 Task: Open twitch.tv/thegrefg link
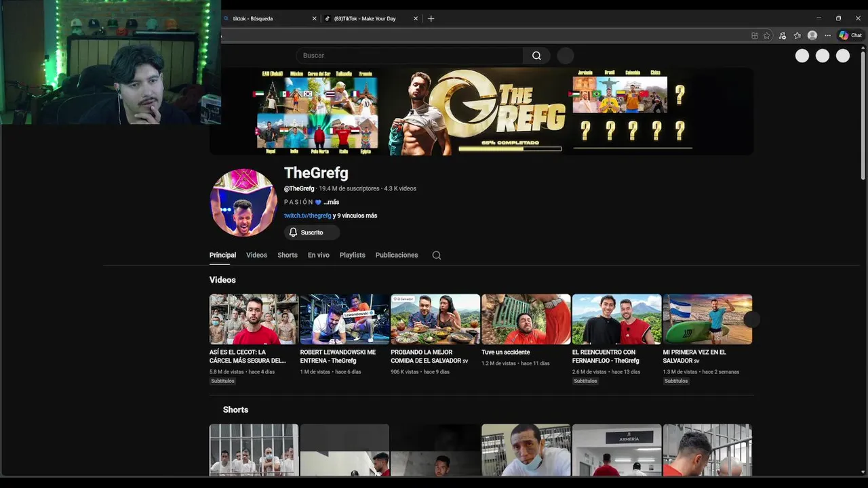click(x=307, y=216)
